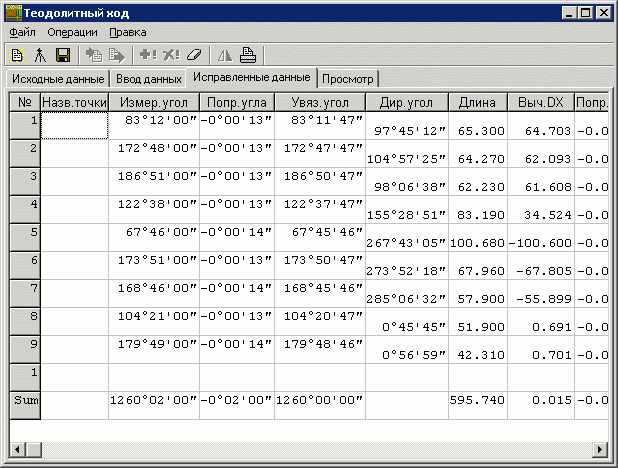The width and height of the screenshot is (618, 468).
Task: Click length total 595.740
Action: (477, 400)
